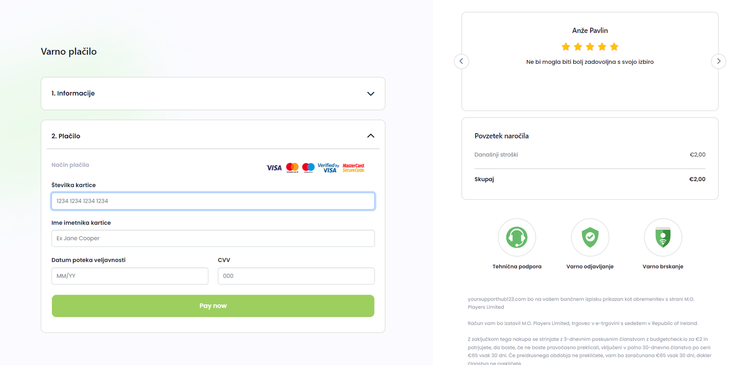Click the MasterCard SecureCode logo

coord(353,167)
